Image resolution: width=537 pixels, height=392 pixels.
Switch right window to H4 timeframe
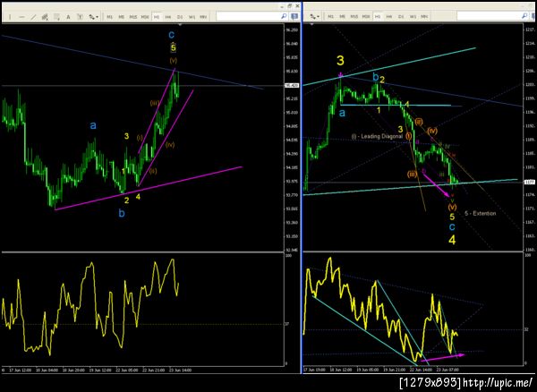tap(389, 16)
